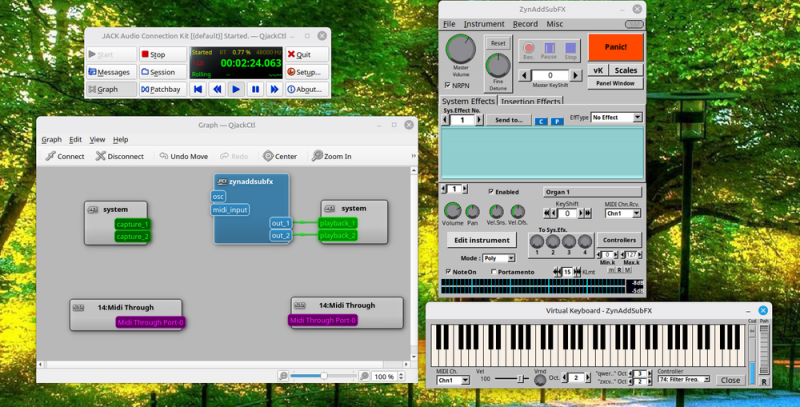Image resolution: width=800 pixels, height=407 pixels.
Task: Click the Edit instrument button
Action: [x=482, y=240]
